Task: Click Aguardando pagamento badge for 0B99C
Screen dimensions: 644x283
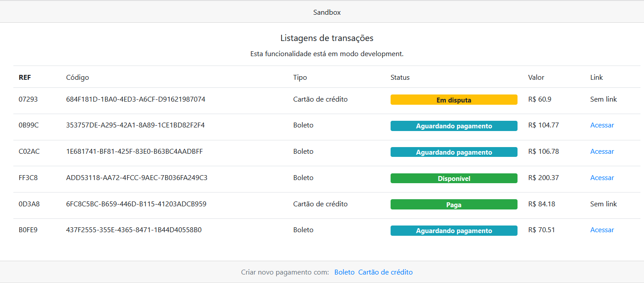Action: pos(454,126)
